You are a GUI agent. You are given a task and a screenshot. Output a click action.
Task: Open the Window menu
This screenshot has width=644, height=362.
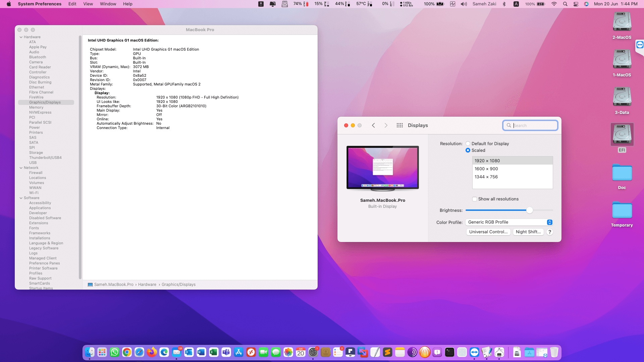tap(108, 4)
